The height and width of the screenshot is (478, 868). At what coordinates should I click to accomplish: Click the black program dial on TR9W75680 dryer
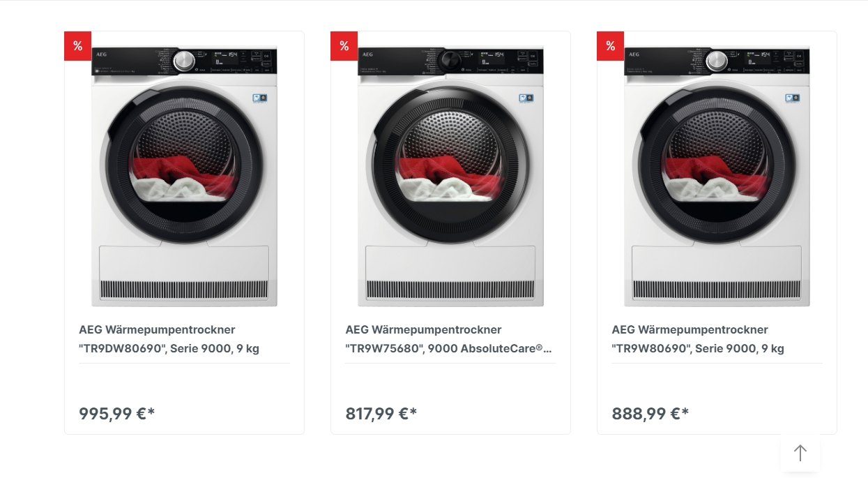(x=450, y=61)
